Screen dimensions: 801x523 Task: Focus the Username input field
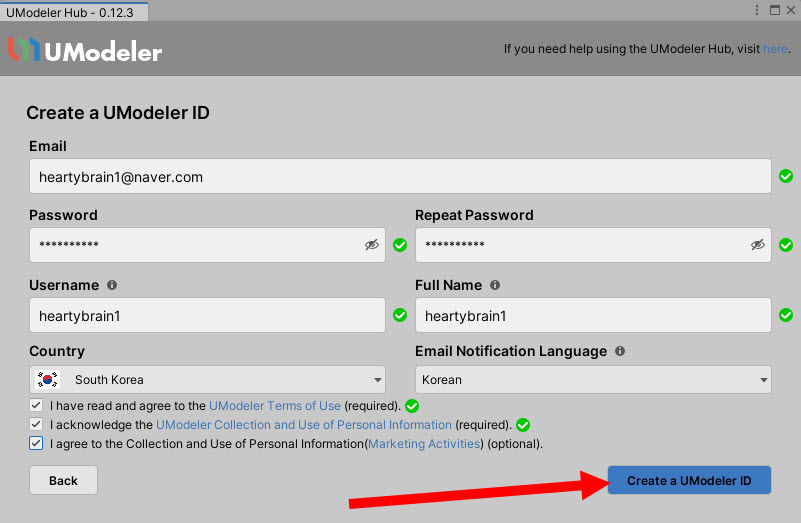(x=207, y=315)
